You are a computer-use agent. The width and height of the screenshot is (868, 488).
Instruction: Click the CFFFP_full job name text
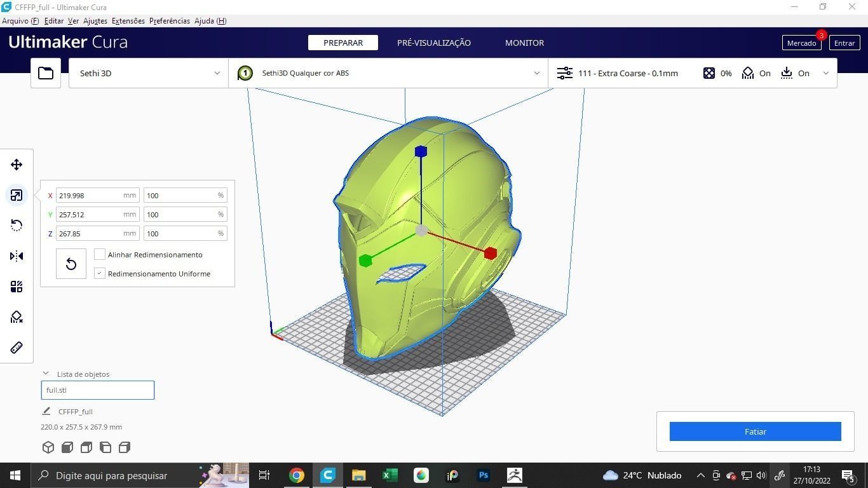[x=76, y=412]
